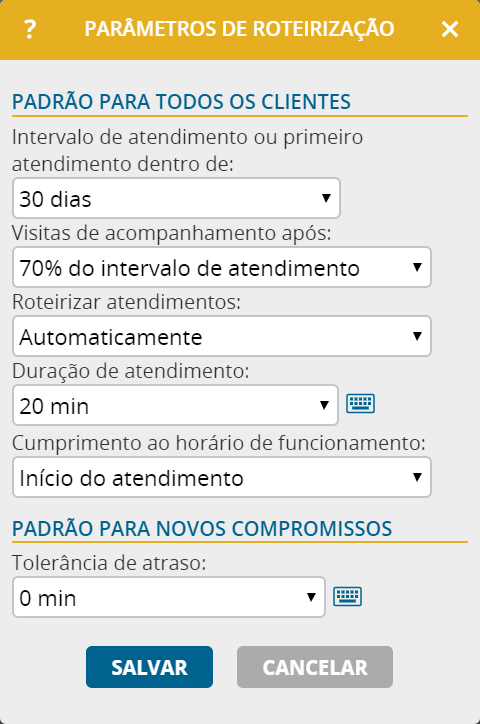Click the Tolerância de atraso label
480x724 pixels.
(109, 563)
